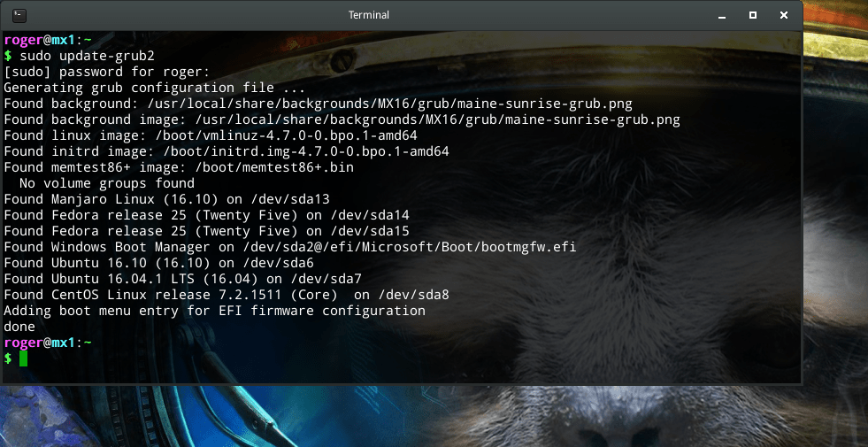Viewport: 868px width, 447px height.
Task: Click the "No volume groups found" line
Action: [107, 183]
